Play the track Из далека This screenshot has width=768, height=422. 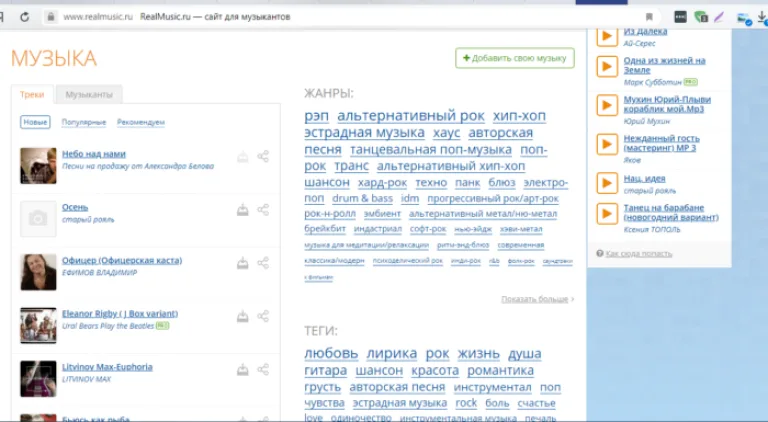tap(607, 37)
